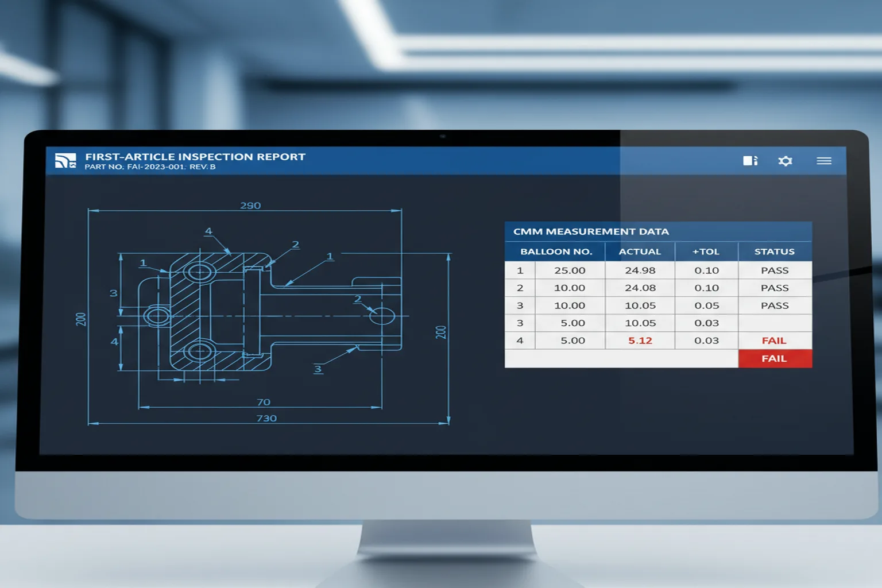
Task: Click the flange's outer-edge bolt hole on the centerline
Action: pyautogui.click(x=157, y=315)
